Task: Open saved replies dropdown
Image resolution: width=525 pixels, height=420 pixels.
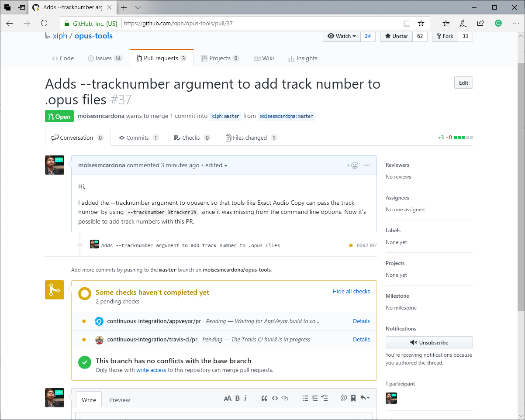Action: [365, 398]
